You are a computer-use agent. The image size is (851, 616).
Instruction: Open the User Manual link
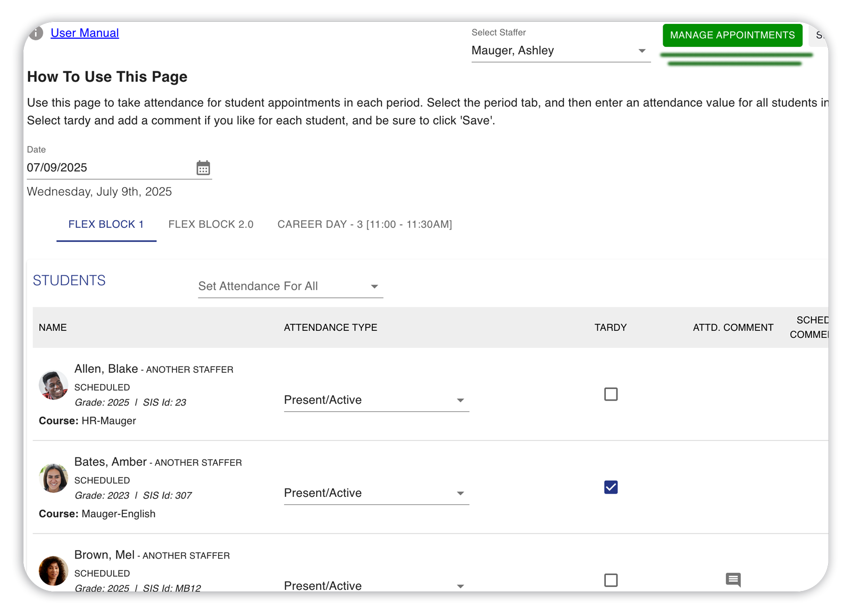pos(85,33)
